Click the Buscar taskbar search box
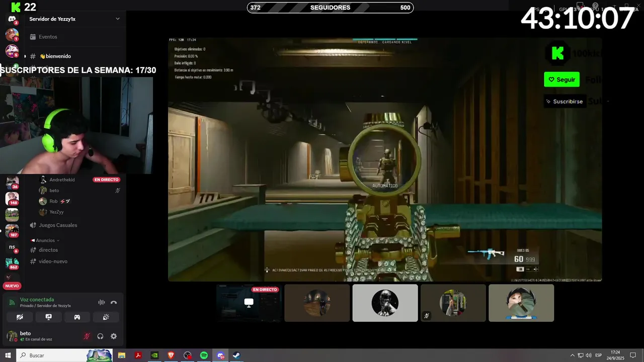644x362 pixels. click(64, 355)
